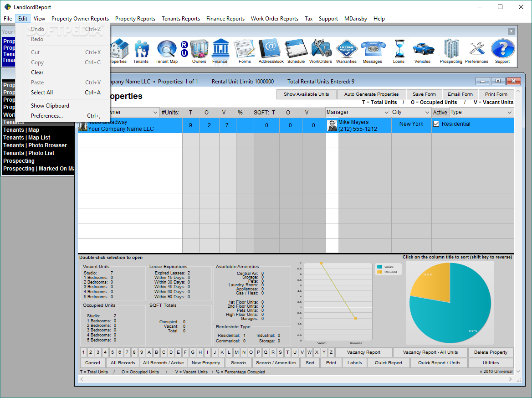Open the Tenants Reports menu
532x398 pixels.
point(181,19)
